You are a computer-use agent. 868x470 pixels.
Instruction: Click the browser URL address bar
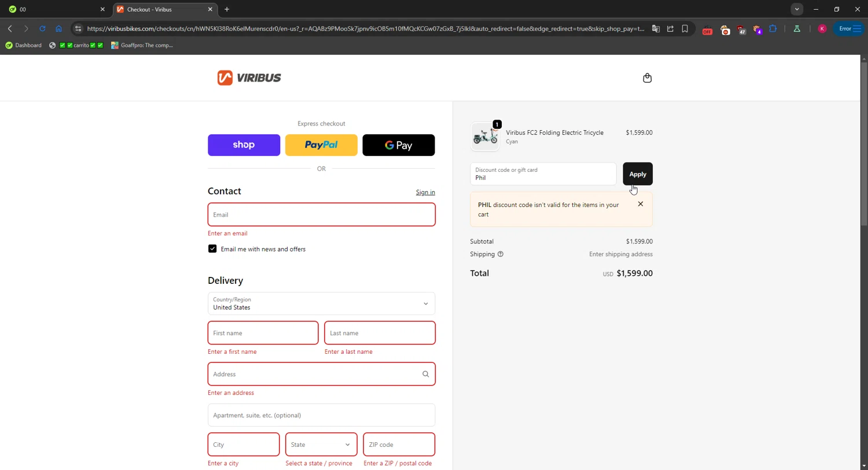pos(365,28)
